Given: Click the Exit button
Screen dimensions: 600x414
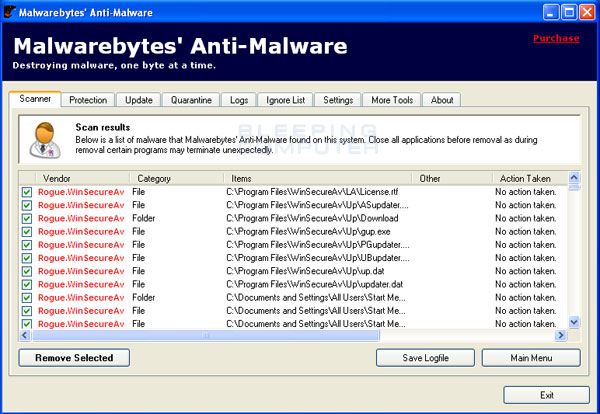Looking at the screenshot, I should click(x=546, y=395).
